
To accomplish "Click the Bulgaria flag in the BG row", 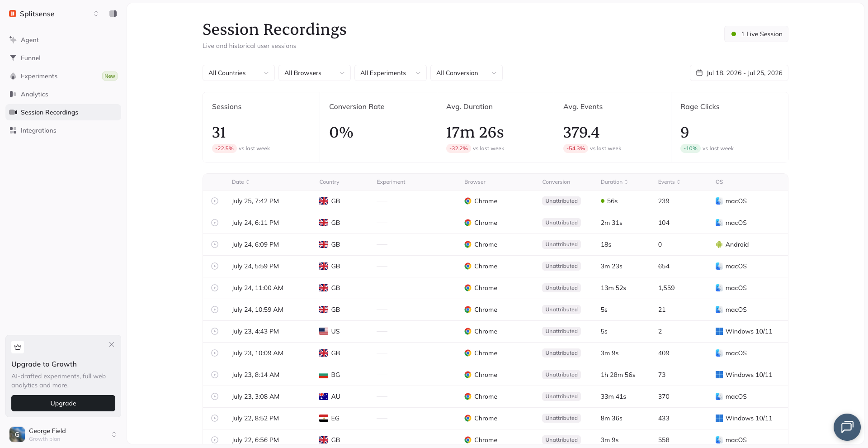I will tap(324, 375).
